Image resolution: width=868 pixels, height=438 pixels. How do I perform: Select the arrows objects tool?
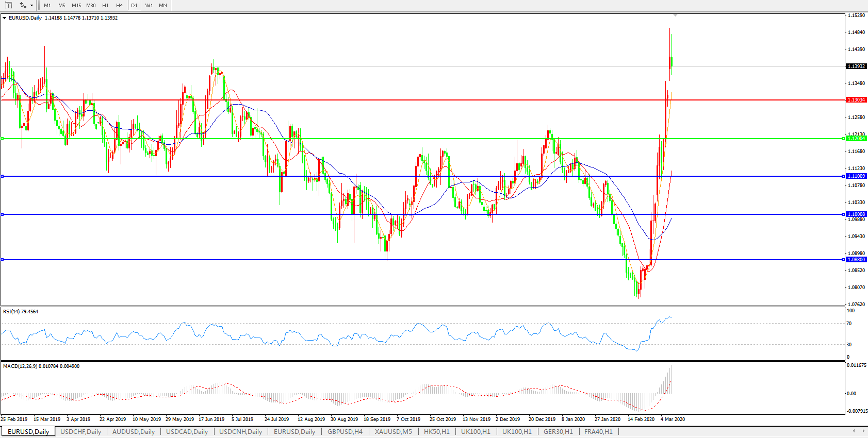coord(23,5)
